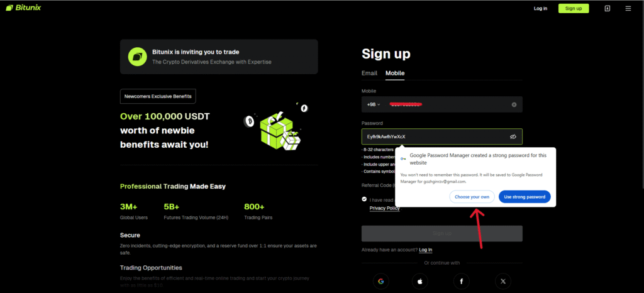Click the green Sign up header button
This screenshot has width=644, height=293.
(574, 8)
